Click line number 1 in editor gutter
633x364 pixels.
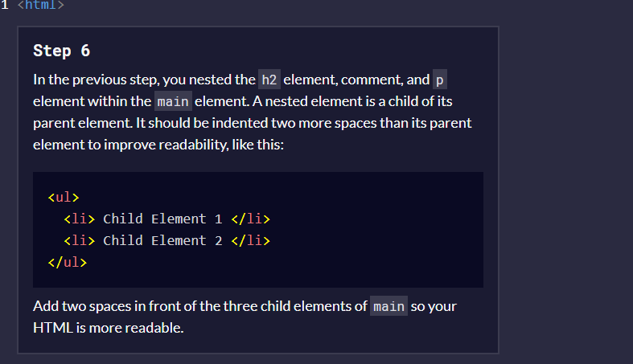coord(4,5)
